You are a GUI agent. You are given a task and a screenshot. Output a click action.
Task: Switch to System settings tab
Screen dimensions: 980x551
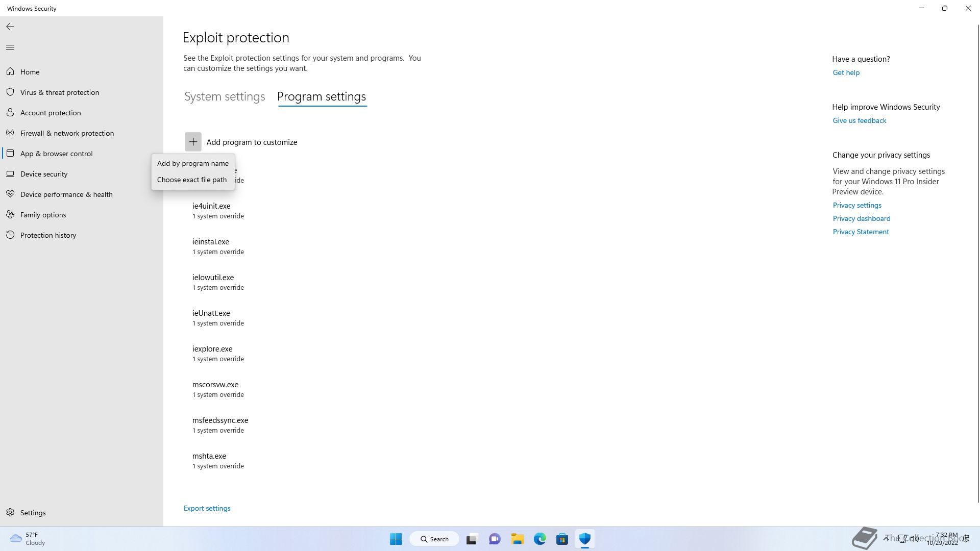[225, 96]
